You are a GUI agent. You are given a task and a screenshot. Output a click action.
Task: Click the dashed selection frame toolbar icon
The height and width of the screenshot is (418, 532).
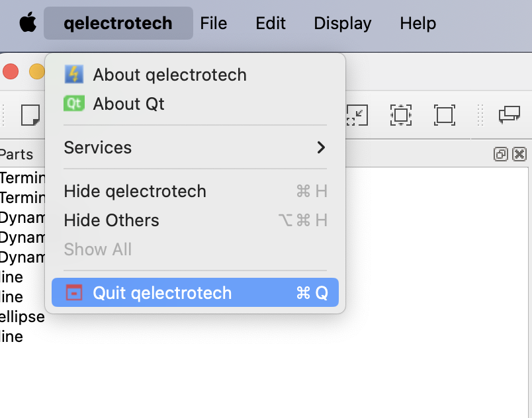(x=401, y=114)
